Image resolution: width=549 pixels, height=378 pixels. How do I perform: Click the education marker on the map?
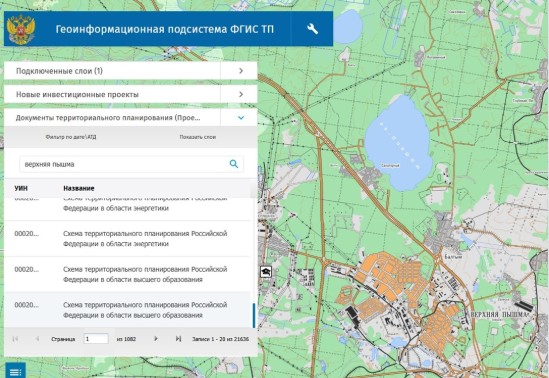266,272
